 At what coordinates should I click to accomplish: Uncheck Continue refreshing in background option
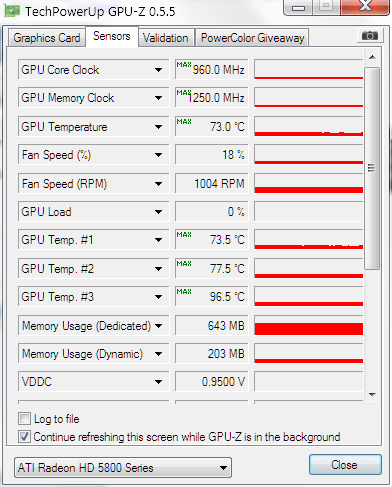pos(24,436)
